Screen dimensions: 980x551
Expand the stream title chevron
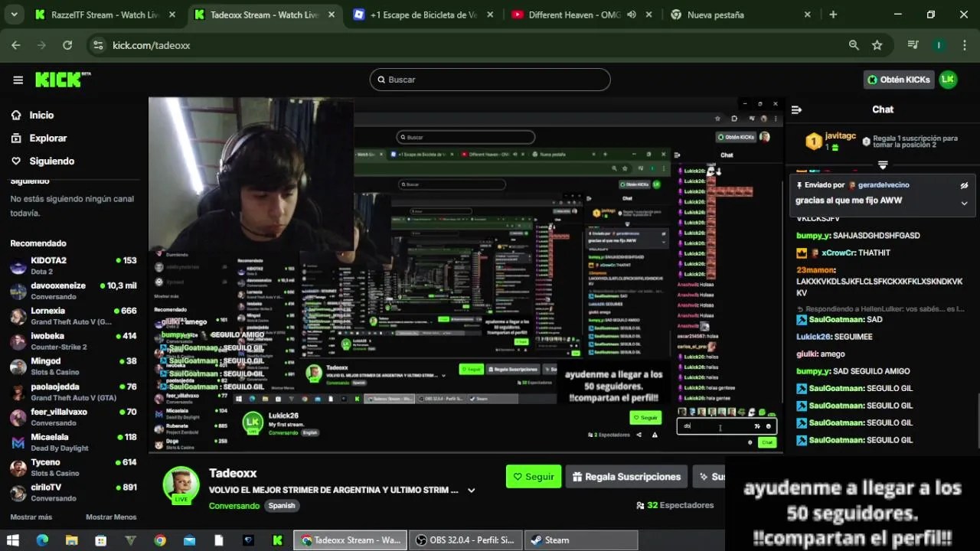[x=472, y=491]
